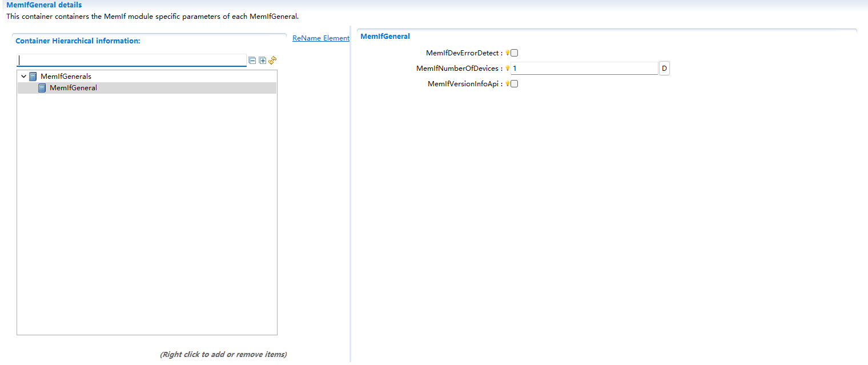Select the MemIfGeneral tree item
Viewport: 868px width, 365px height.
tap(74, 87)
